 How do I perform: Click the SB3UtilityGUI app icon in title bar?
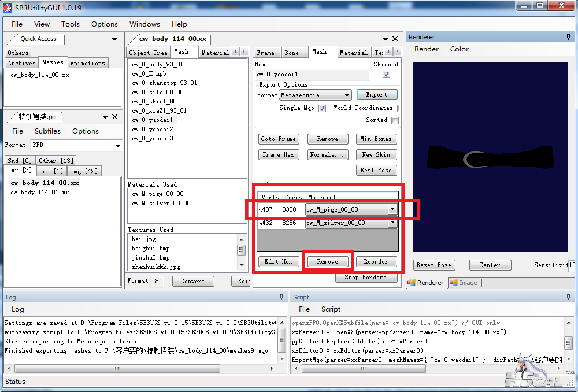[x=8, y=8]
